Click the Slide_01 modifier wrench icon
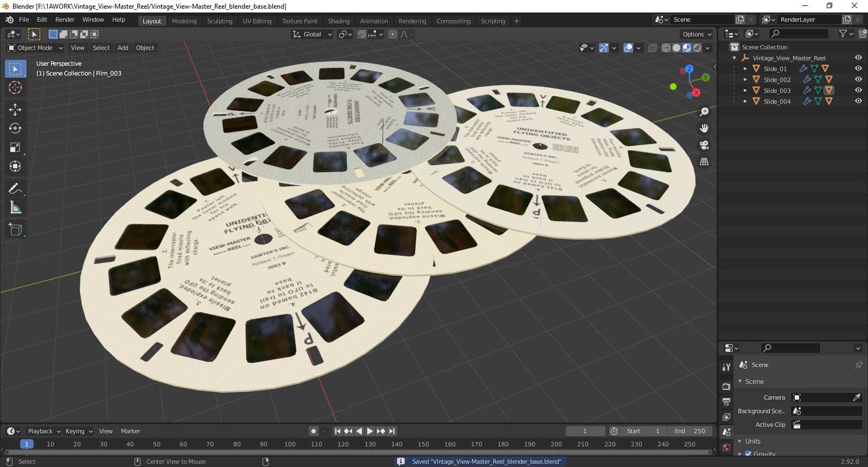This screenshot has height=467, width=868. [803, 68]
